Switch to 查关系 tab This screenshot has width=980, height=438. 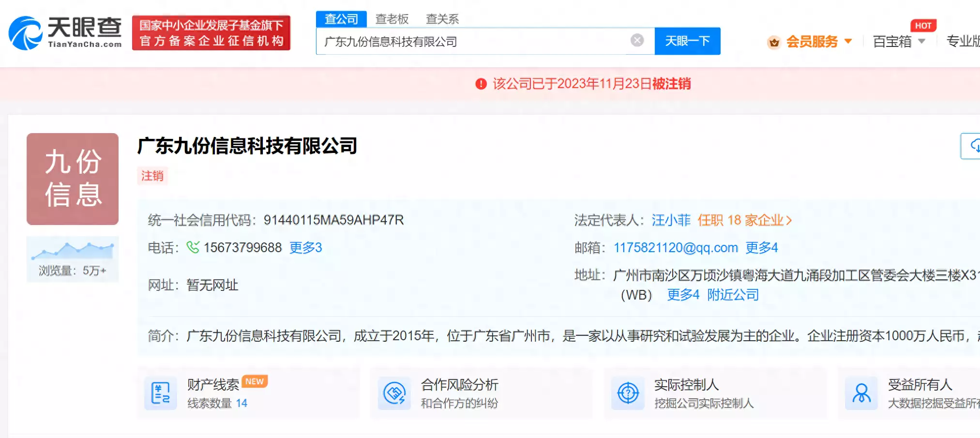(442, 19)
